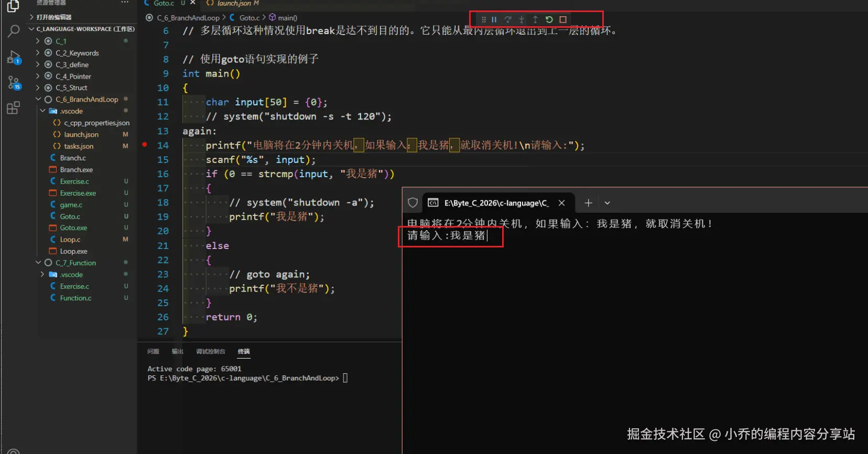Open the Run and Debug view
Image resolution: width=868 pixels, height=454 pixels.
tap(13, 57)
